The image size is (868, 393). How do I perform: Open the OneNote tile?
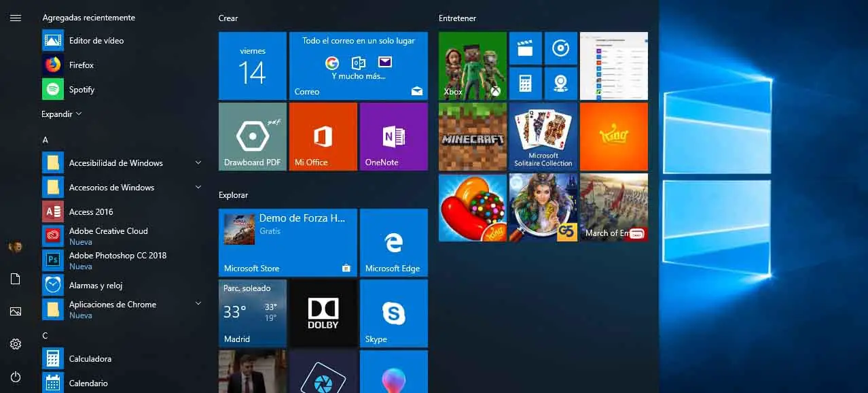point(394,137)
